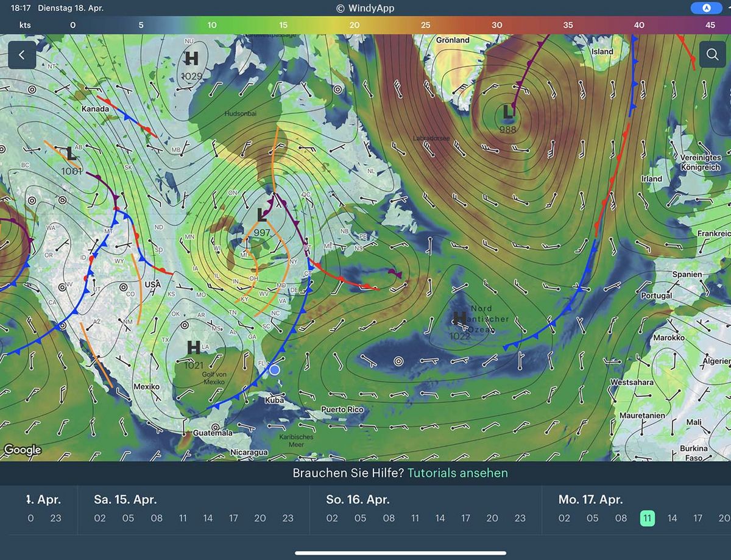Image resolution: width=731 pixels, height=560 pixels.
Task: Select hour 17 on Sa. 15. Apr.
Action: click(x=233, y=519)
